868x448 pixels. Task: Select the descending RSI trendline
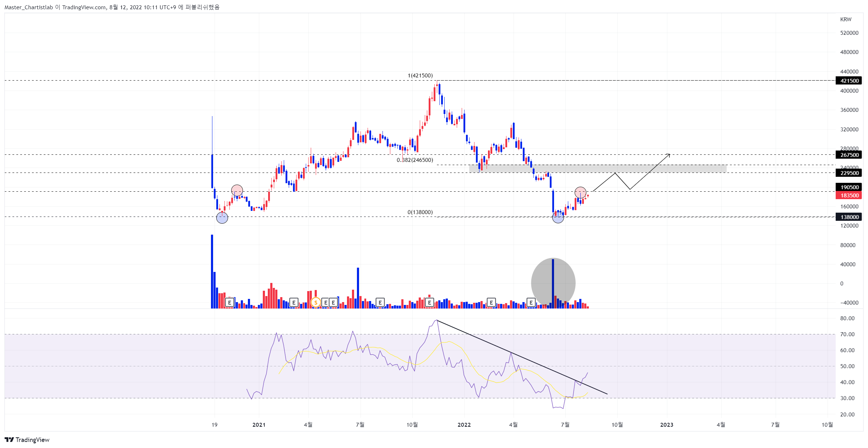coord(522,357)
